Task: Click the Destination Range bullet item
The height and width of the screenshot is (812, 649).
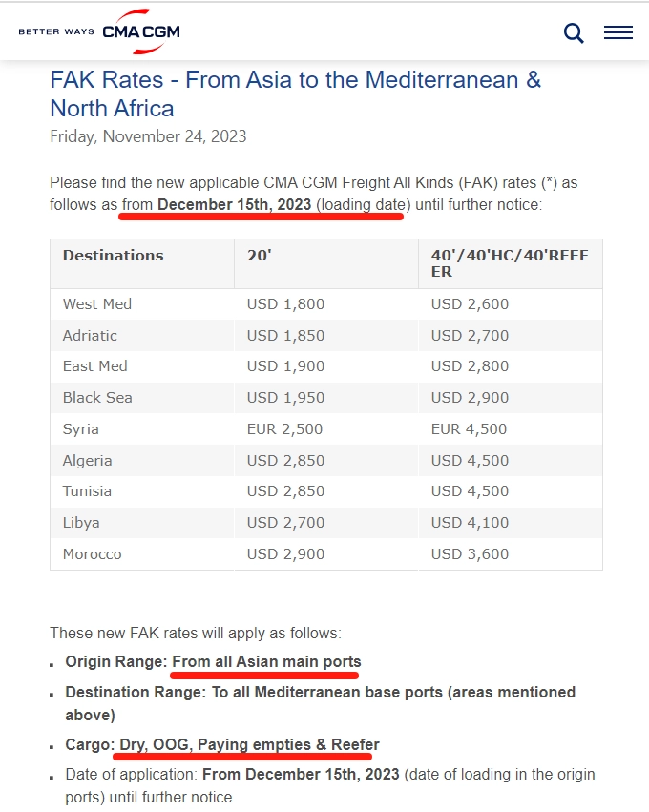Action: (x=320, y=703)
